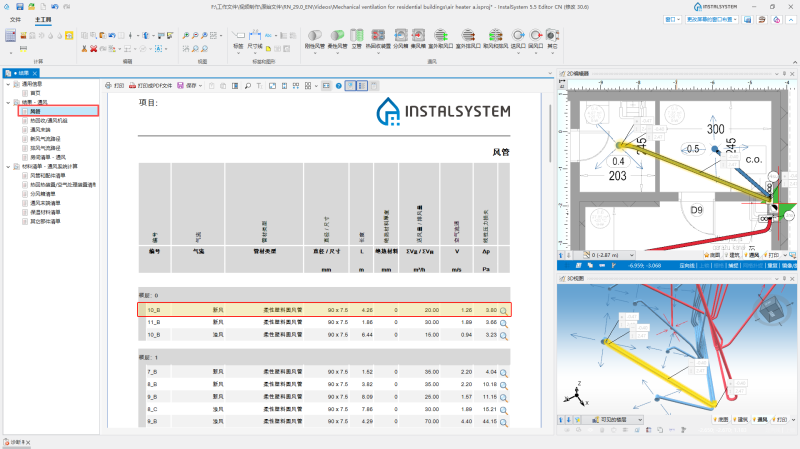Click the up-floor arrow in 2D editor
The image size is (800, 449).
(x=561, y=255)
